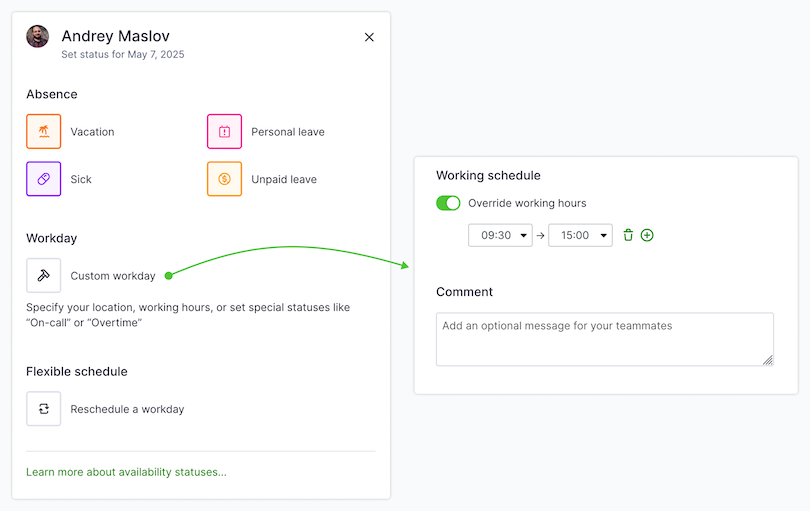The height and width of the screenshot is (511, 810).
Task: Select the Vacation palm tree icon
Action: tap(43, 132)
